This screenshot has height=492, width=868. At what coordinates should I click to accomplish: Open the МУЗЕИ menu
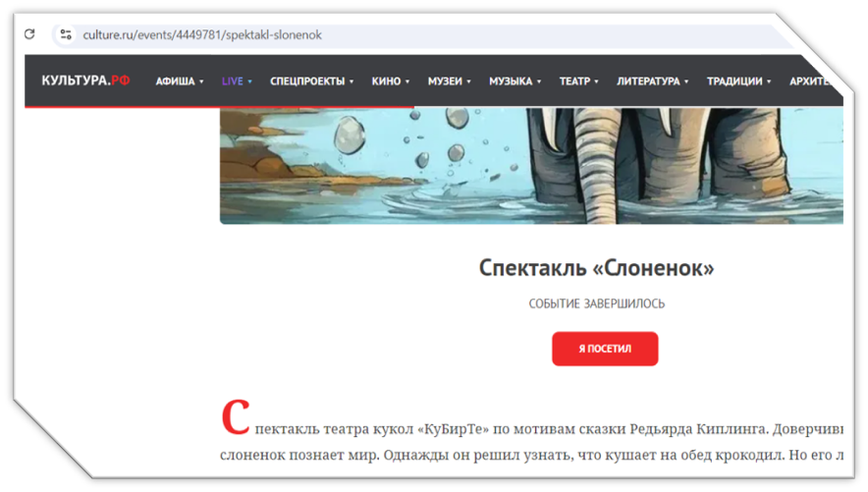click(x=445, y=82)
